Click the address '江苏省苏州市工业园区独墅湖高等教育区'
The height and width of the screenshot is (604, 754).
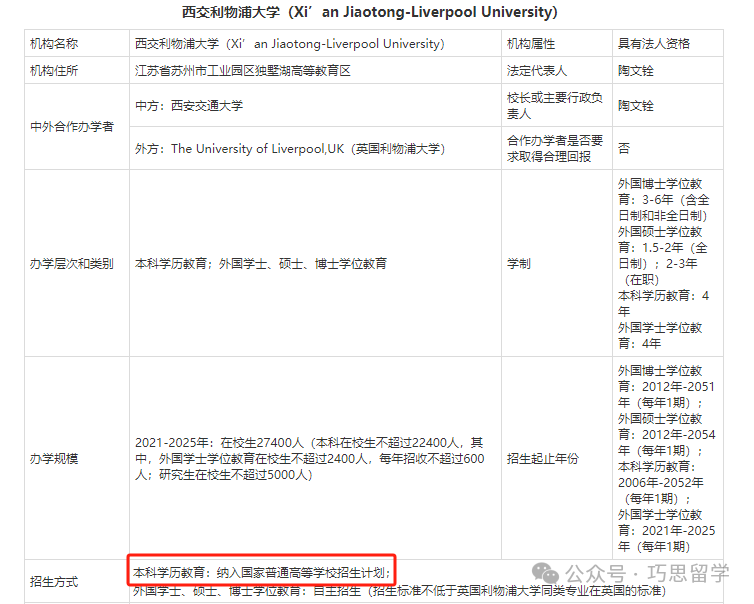243,71
